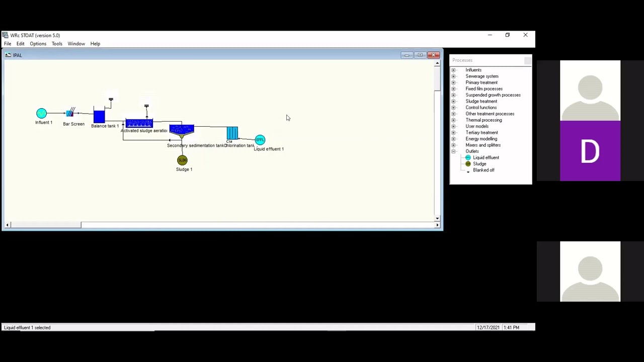
Task: Select the Liquid effluent 1 node
Action: (260, 140)
